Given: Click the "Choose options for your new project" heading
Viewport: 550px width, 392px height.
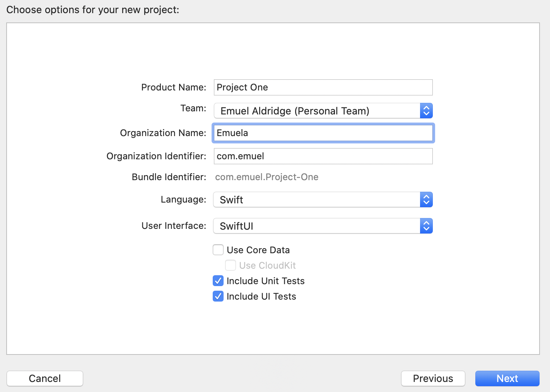Looking at the screenshot, I should 93,10.
